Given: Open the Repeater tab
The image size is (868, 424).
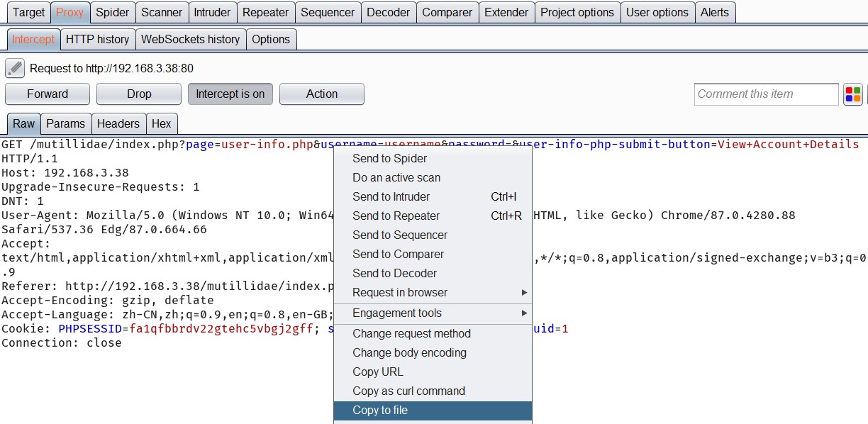Looking at the screenshot, I should [266, 12].
